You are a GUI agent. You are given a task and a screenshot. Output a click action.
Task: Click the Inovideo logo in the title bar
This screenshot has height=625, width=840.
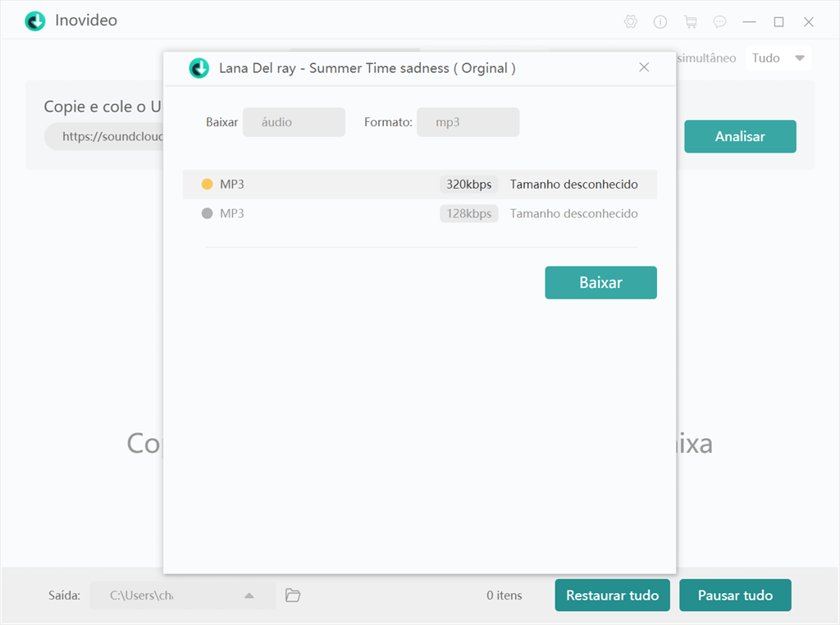[x=35, y=21]
